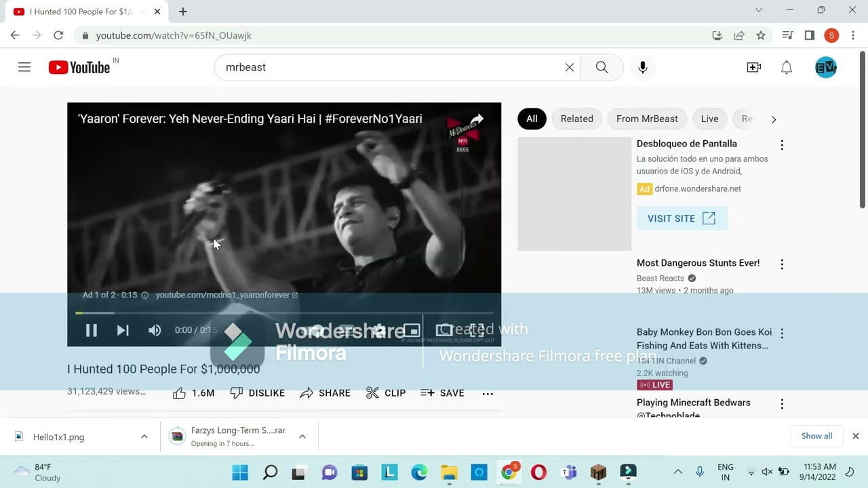Show hidden system tray icons
The width and height of the screenshot is (868, 488).
pyautogui.click(x=677, y=472)
